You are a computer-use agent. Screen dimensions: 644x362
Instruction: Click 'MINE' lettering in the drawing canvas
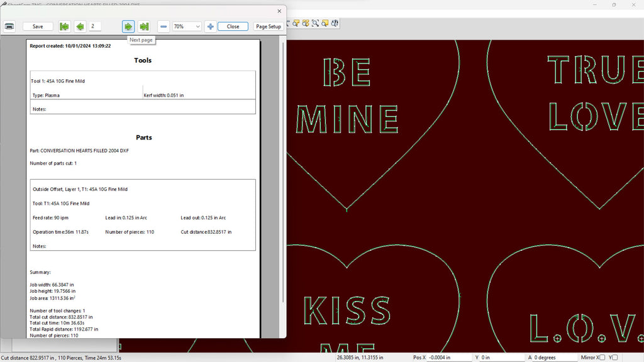coord(347,119)
